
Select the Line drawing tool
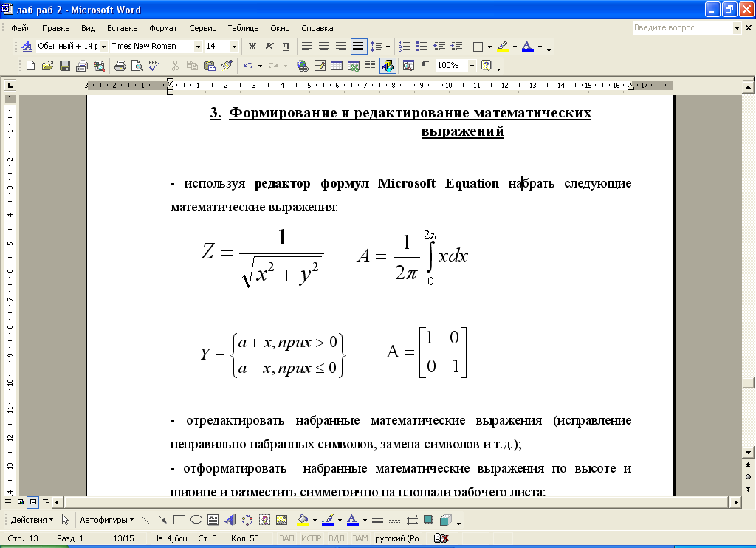(x=145, y=520)
